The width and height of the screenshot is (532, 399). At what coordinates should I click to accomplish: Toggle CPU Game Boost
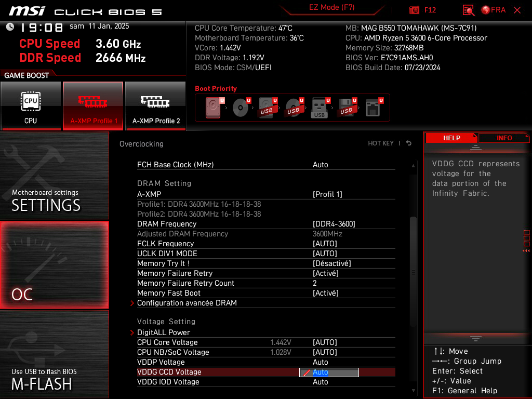click(31, 105)
